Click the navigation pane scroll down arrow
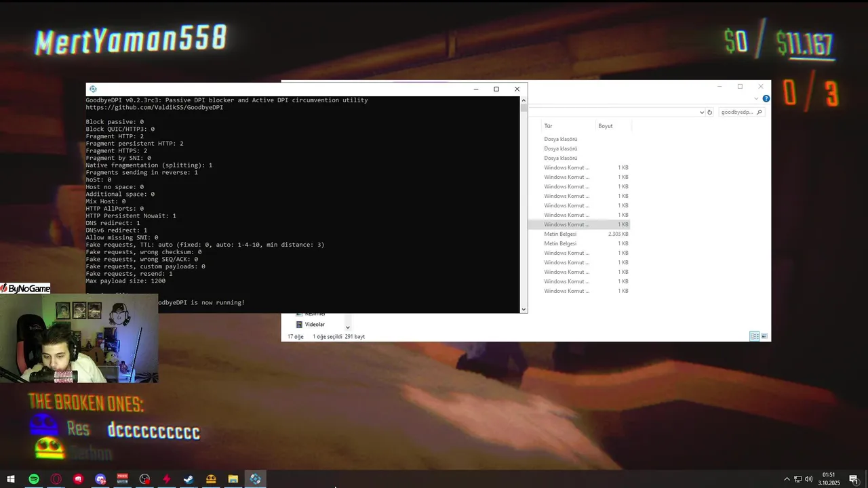This screenshot has width=868, height=488. click(348, 327)
